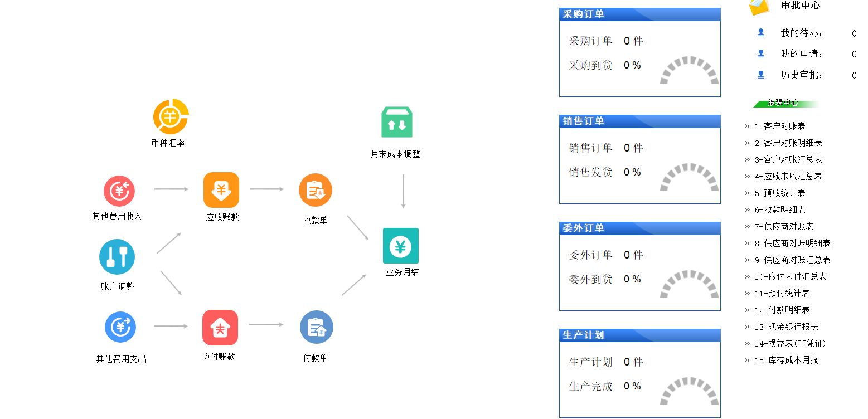Open the 业务月结 monthly closing icon
Viewport: 868px width, 419px height.
[401, 246]
